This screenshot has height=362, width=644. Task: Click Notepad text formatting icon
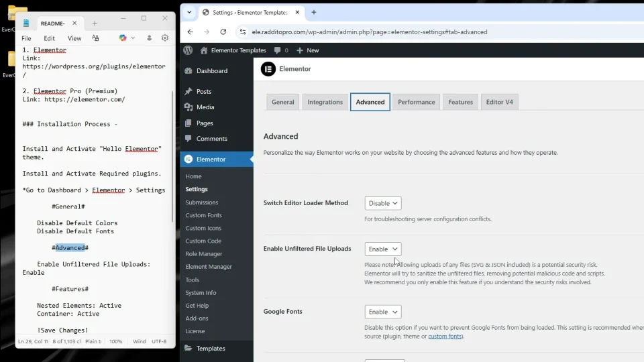95,38
